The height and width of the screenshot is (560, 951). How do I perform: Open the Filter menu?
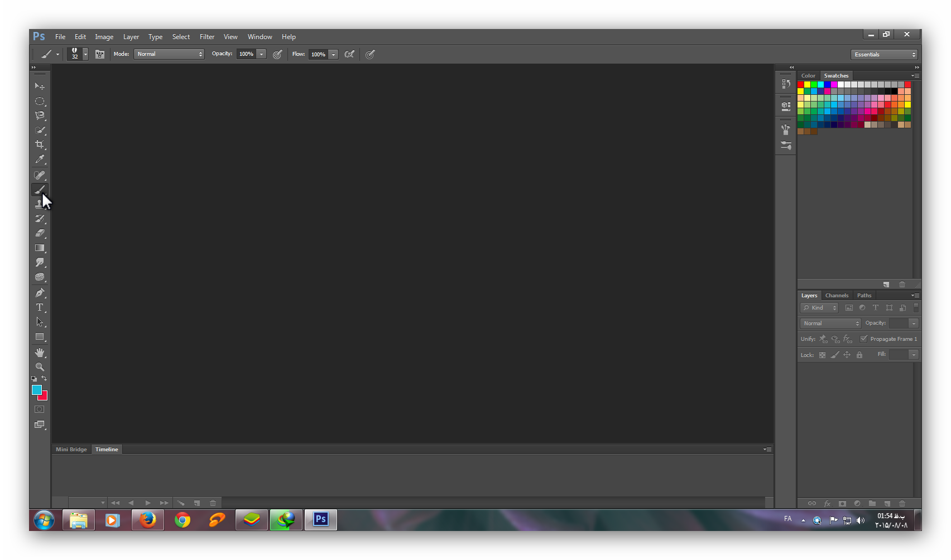coord(207,37)
